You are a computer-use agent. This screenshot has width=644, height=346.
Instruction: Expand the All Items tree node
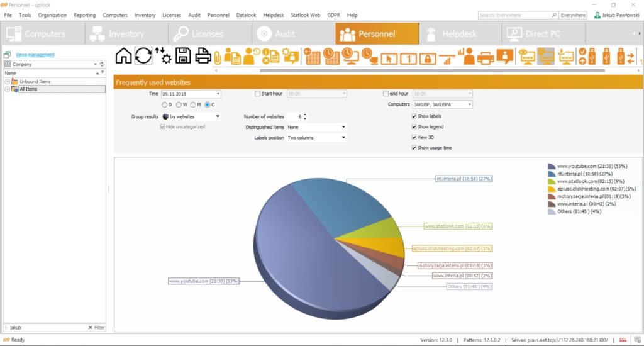pyautogui.click(x=7, y=89)
